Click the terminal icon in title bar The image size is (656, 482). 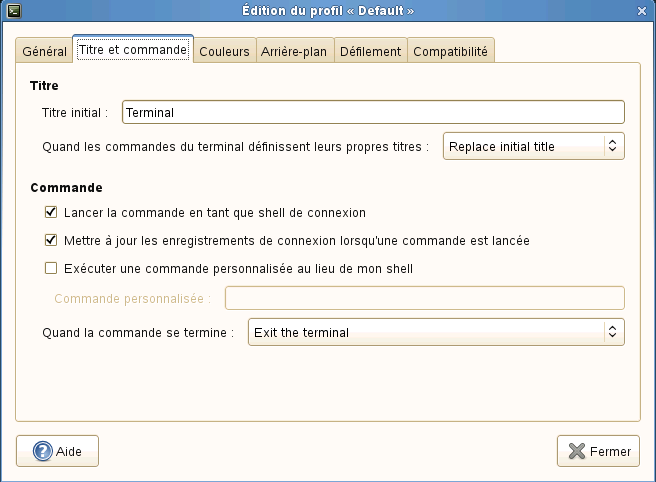[12, 10]
